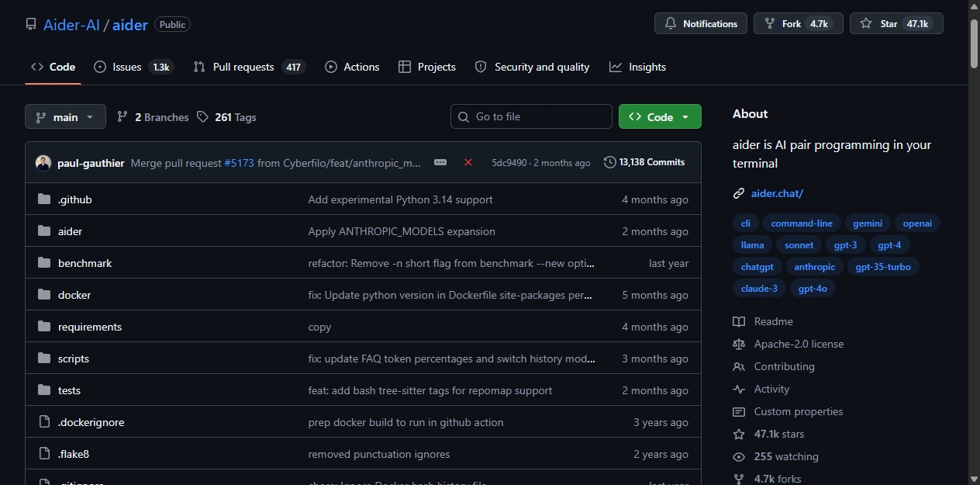Open 'Apply ANTHROPIC_MODELS expansion' commit message

pos(402,231)
